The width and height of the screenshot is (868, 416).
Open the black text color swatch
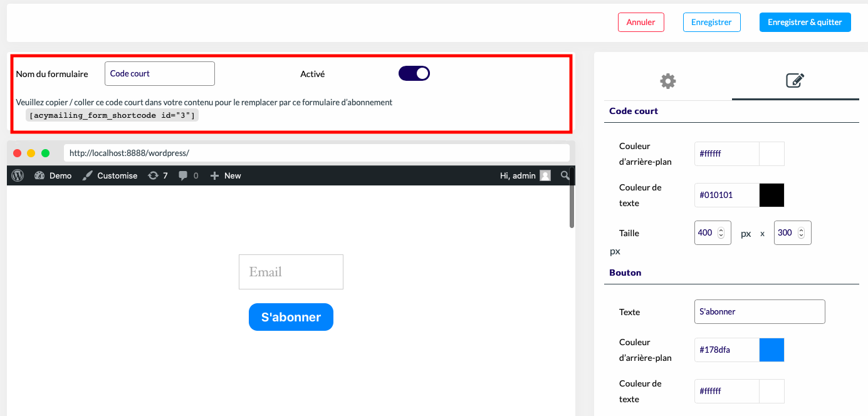tap(771, 195)
